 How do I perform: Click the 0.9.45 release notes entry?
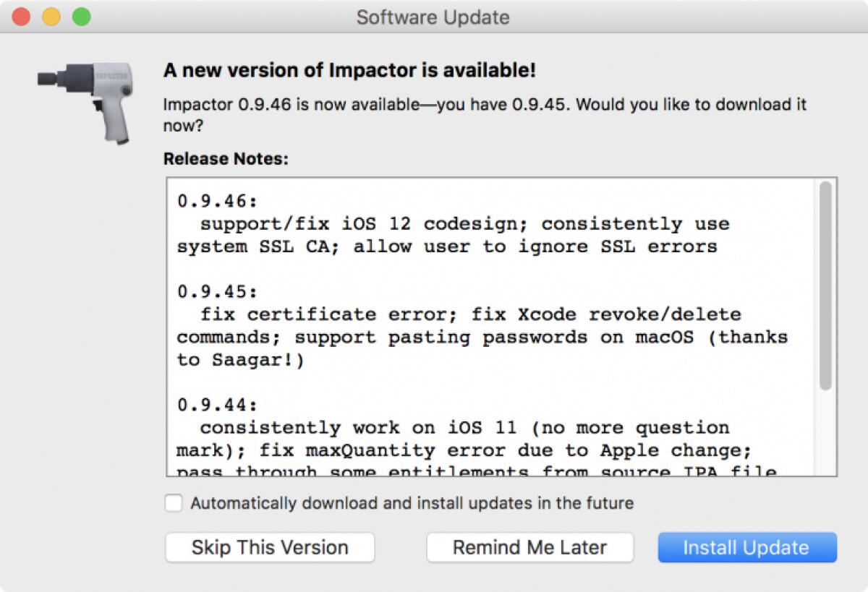tap(214, 291)
